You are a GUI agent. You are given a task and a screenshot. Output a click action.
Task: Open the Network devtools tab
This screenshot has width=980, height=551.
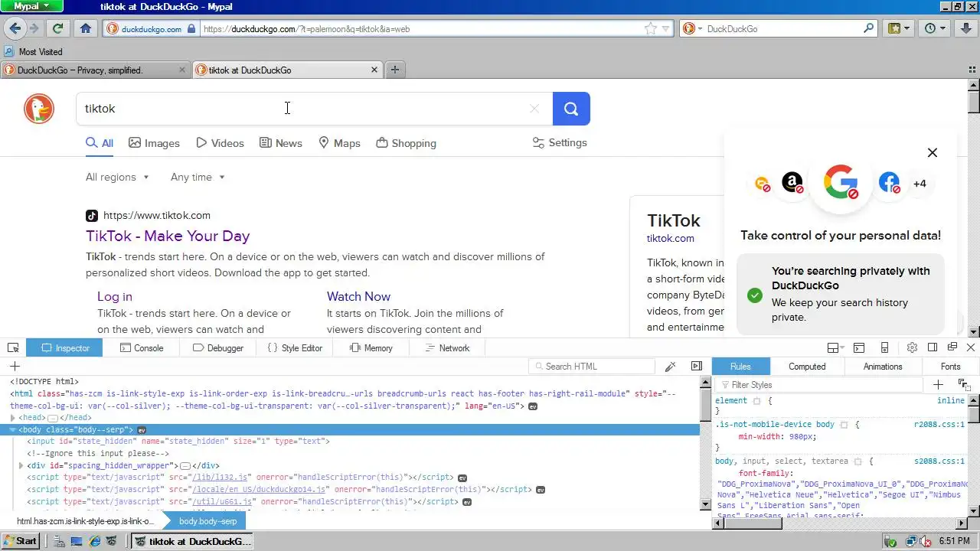[447, 347]
